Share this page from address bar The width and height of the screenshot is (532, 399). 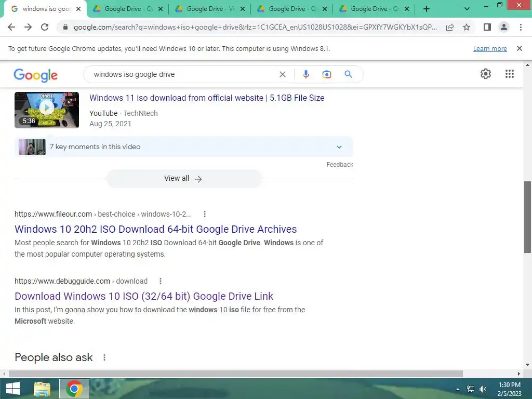pos(450,27)
